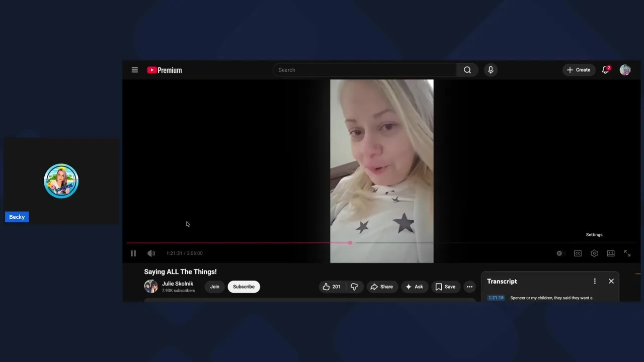The image size is (644, 362).
Task: Open the account avatar menu
Action: pos(625,70)
